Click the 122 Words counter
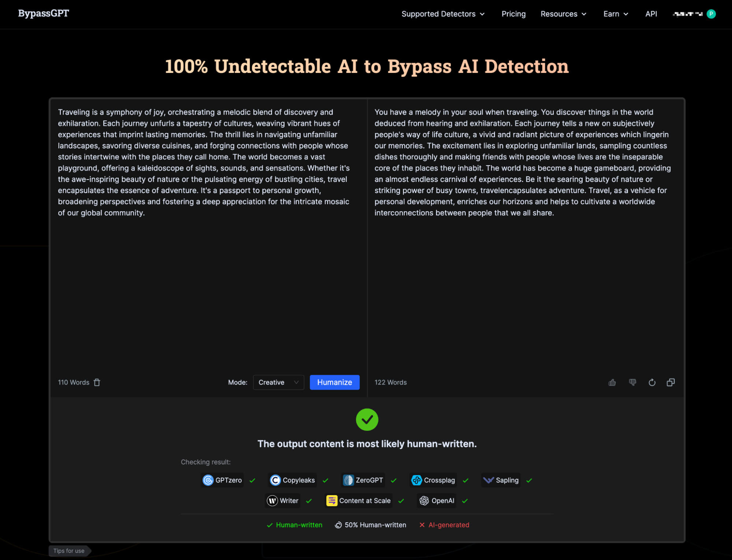The height and width of the screenshot is (560, 732). pyautogui.click(x=390, y=382)
